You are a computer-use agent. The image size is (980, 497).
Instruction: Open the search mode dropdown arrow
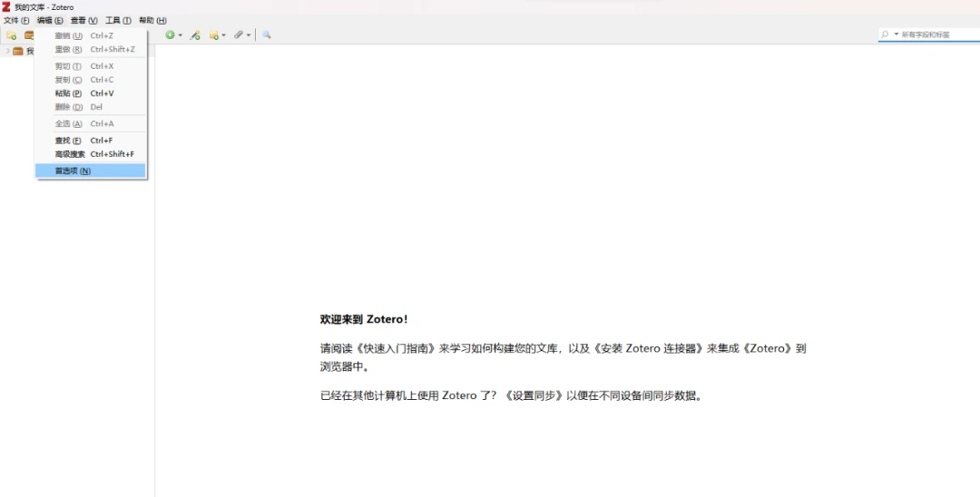[896, 34]
